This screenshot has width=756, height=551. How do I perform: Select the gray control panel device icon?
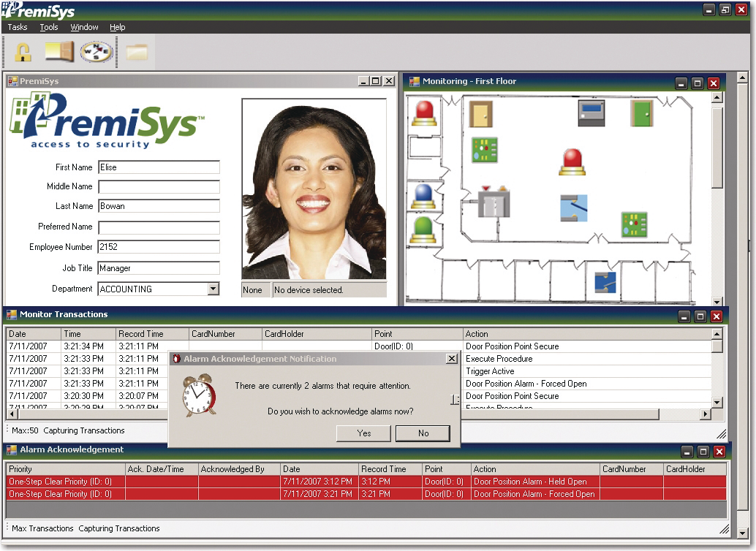(591, 113)
